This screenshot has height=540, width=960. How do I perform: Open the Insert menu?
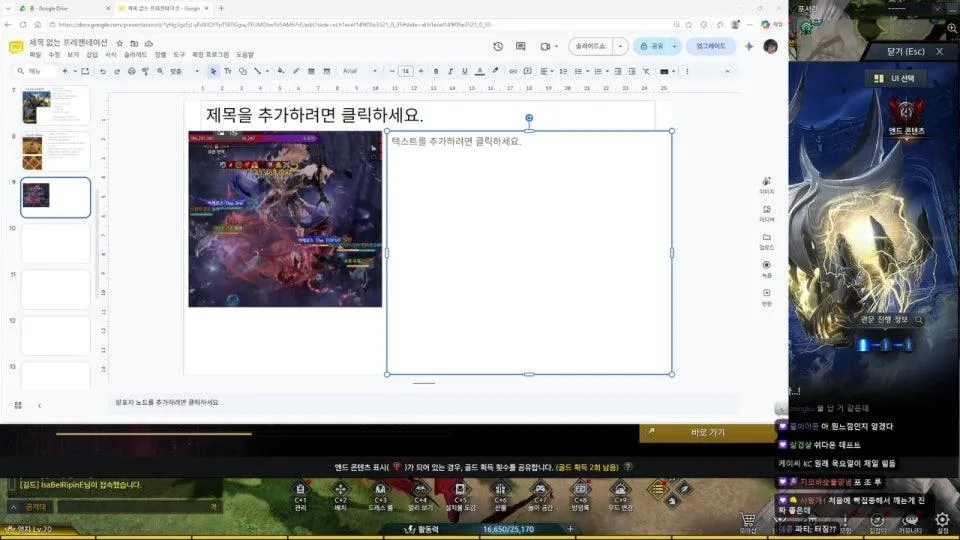coord(92,55)
